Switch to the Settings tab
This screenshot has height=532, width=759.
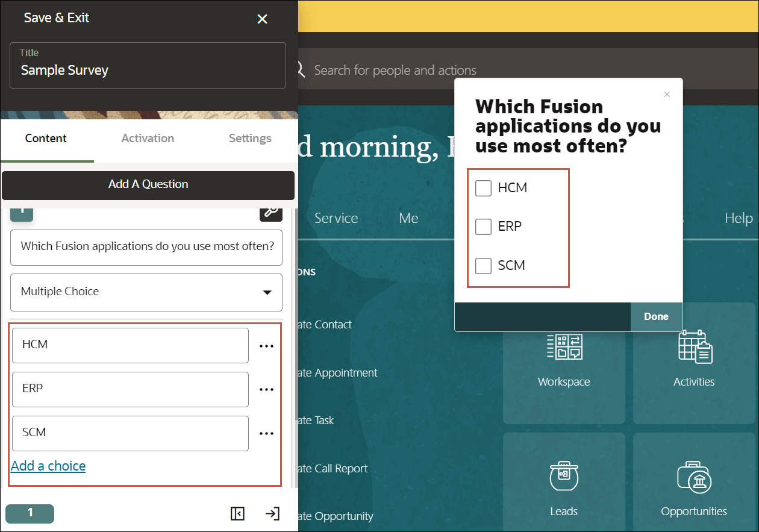[x=250, y=138]
